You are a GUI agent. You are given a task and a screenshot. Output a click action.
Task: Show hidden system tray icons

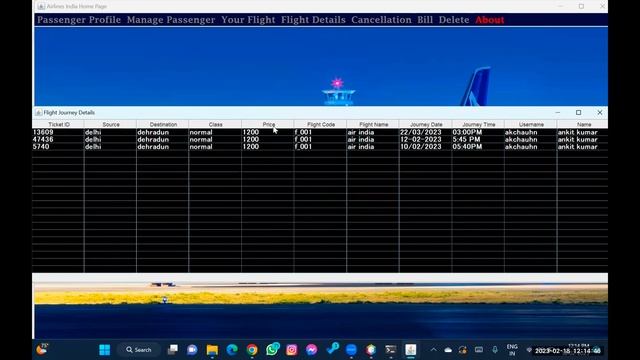433,350
